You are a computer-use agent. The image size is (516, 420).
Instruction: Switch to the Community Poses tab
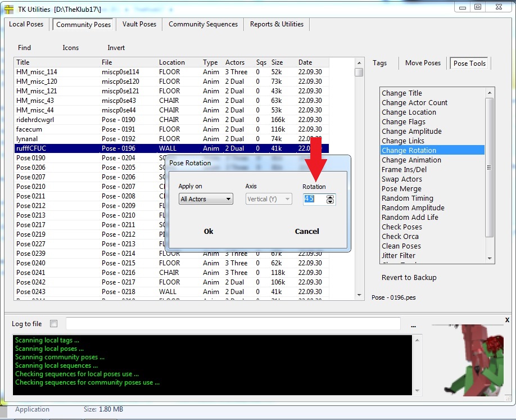83,24
